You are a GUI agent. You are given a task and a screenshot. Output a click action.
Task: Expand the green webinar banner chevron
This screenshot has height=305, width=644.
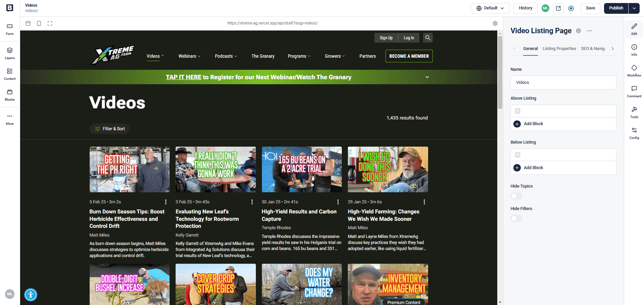[427, 77]
